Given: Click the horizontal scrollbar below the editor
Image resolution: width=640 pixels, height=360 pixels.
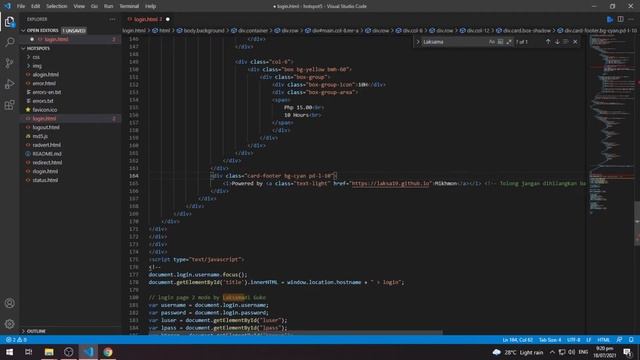Looking at the screenshot, I should pos(295,333).
